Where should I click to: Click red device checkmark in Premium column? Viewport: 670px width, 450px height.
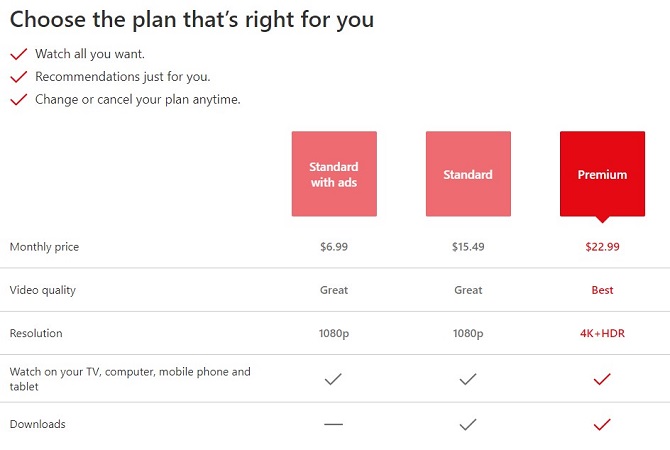click(602, 379)
